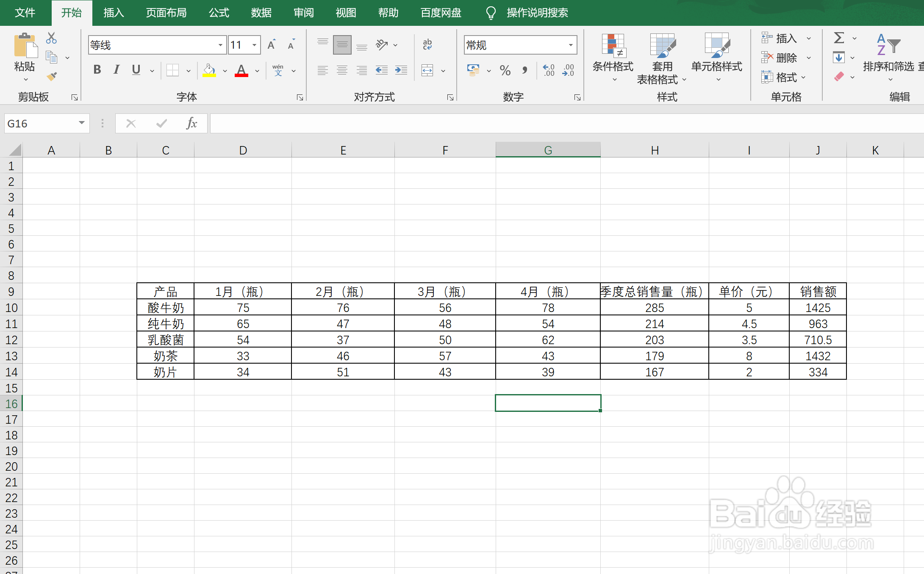The height and width of the screenshot is (574, 924).
Task: Align text right
Action: [362, 70]
